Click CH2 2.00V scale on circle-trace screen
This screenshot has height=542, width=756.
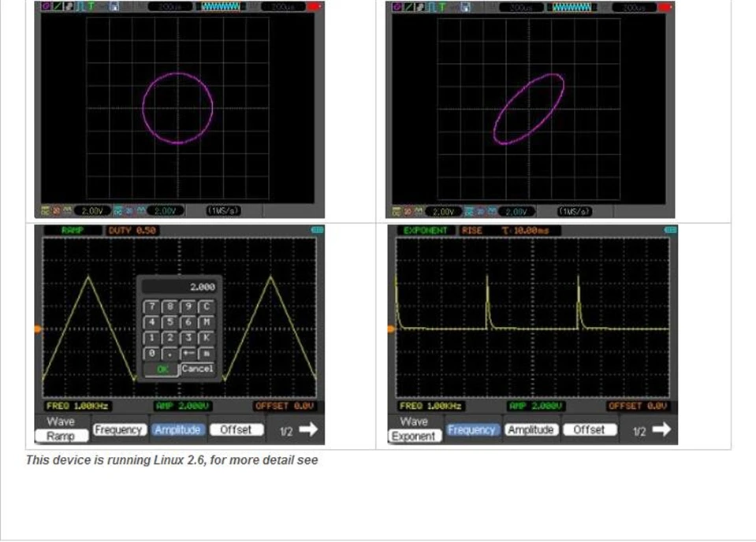pyautogui.click(x=165, y=211)
